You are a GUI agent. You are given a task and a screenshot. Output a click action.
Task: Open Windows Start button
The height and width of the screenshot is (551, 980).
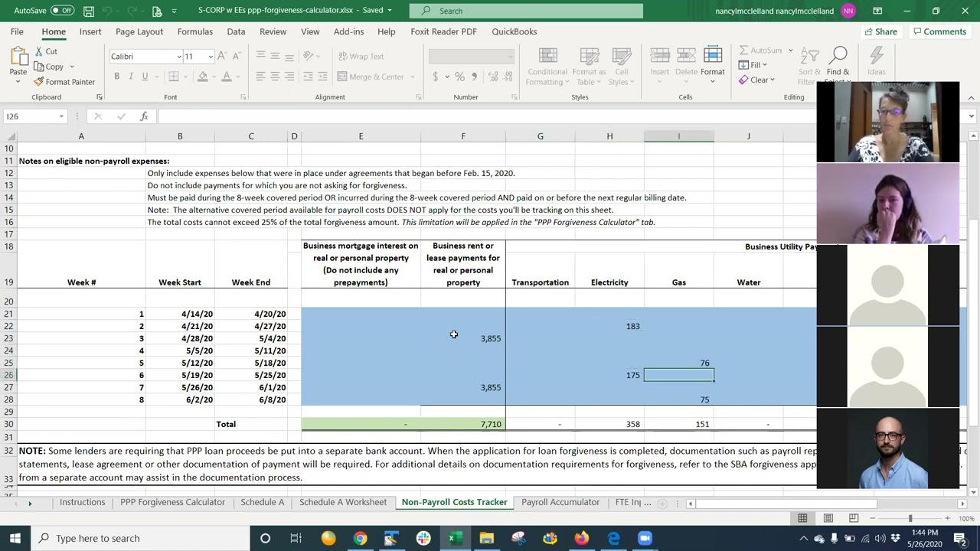(15, 538)
